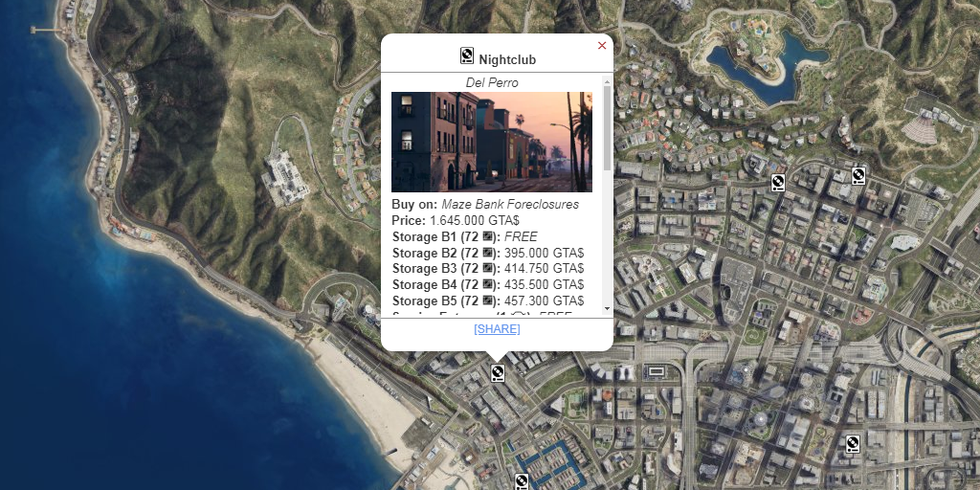Click the crate icon in the Storage B5 row
Screen dimensions: 980x490
[x=488, y=301]
